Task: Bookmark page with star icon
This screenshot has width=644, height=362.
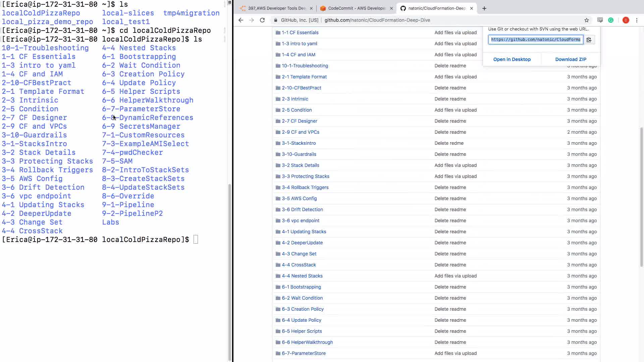Action: click(x=586, y=20)
